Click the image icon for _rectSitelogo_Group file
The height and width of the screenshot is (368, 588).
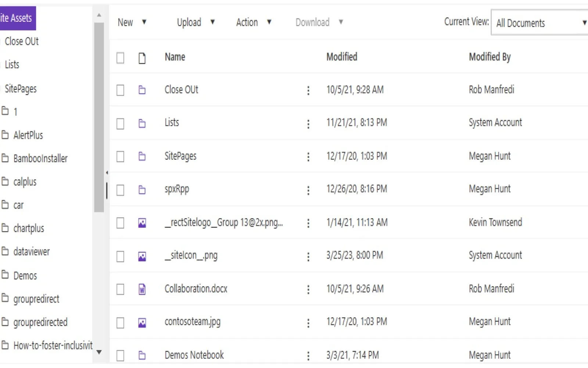[x=142, y=223]
